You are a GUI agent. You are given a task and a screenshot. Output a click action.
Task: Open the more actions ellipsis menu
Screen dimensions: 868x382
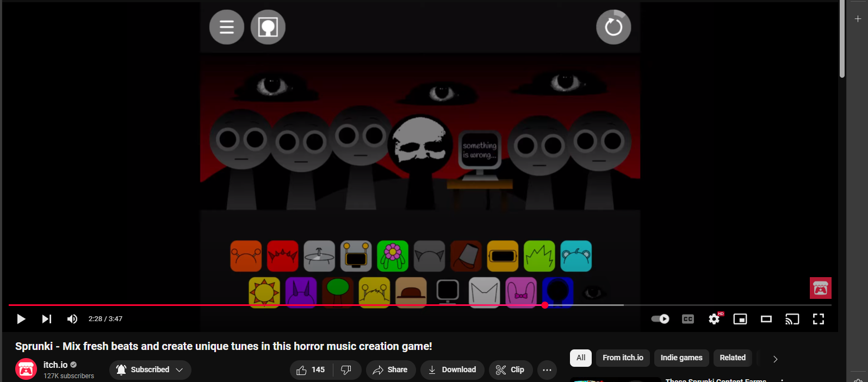tap(547, 370)
